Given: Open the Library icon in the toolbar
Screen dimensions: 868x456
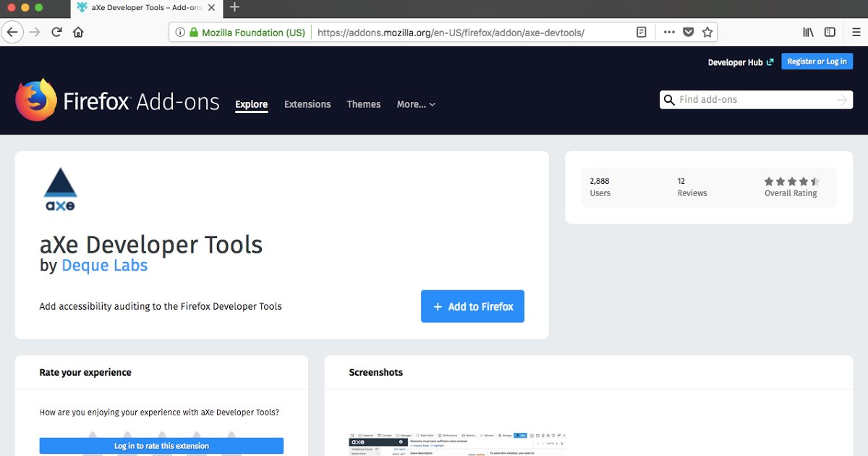Looking at the screenshot, I should 809,33.
